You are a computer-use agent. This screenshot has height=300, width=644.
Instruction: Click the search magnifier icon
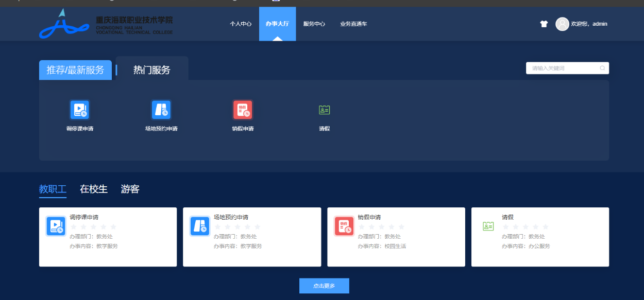[602, 68]
